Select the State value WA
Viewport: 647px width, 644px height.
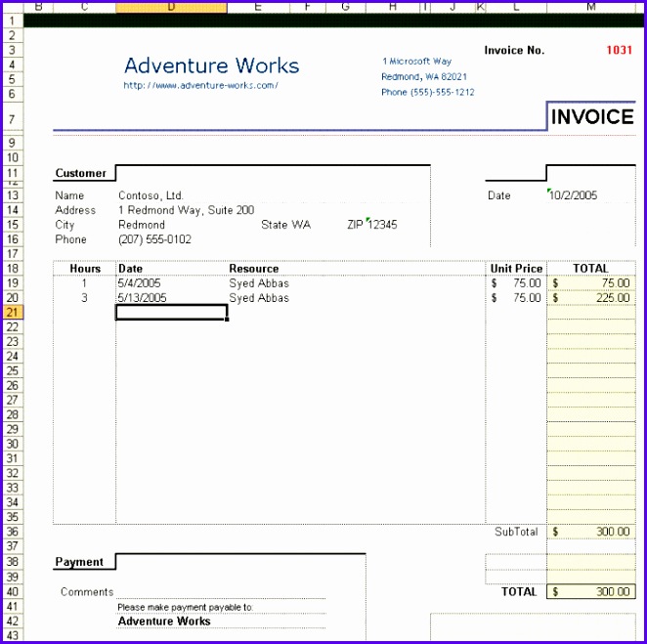(301, 225)
